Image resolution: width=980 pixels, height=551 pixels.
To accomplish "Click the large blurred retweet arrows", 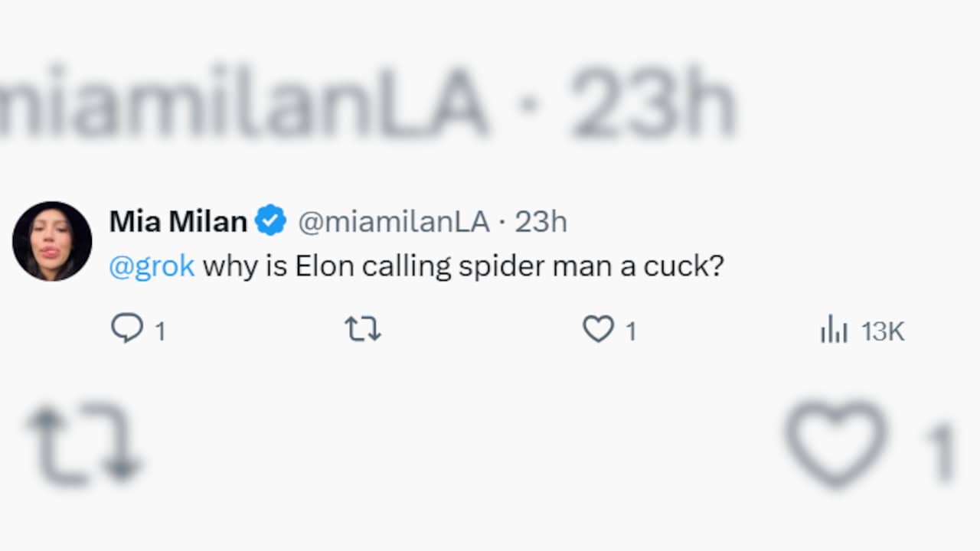I will [84, 445].
